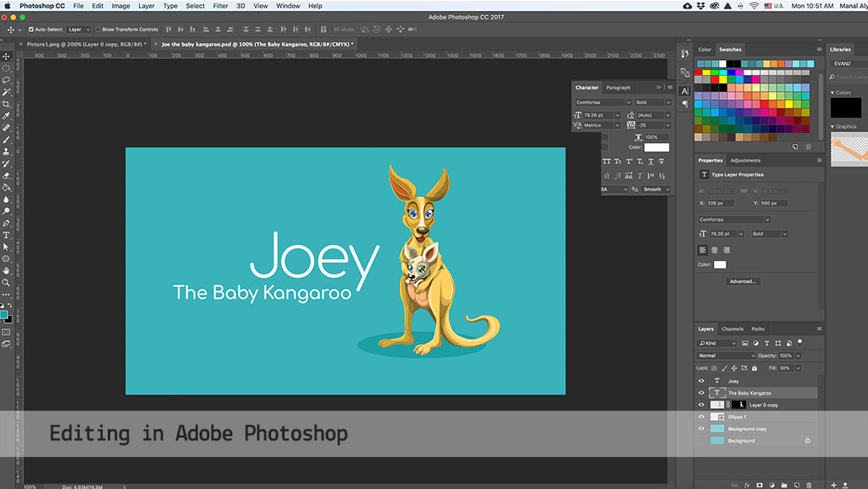Select the Hand tool
Viewport: 868px width, 489px height.
pos(6,271)
